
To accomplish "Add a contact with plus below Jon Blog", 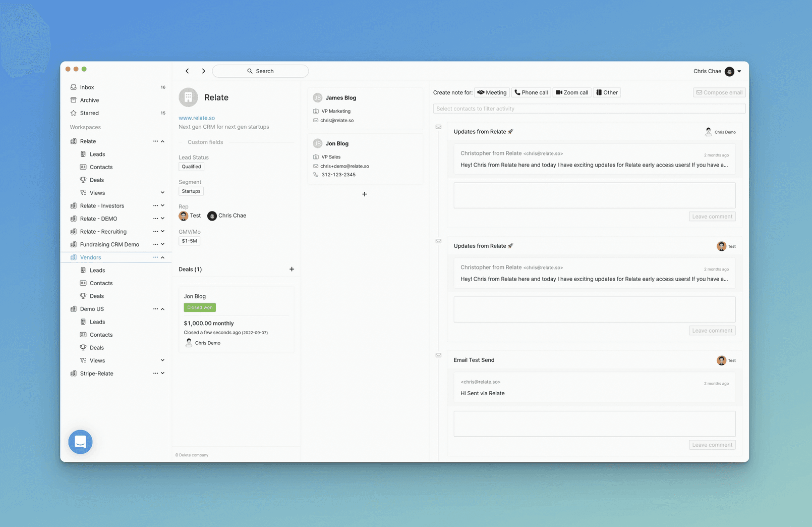I will point(365,194).
